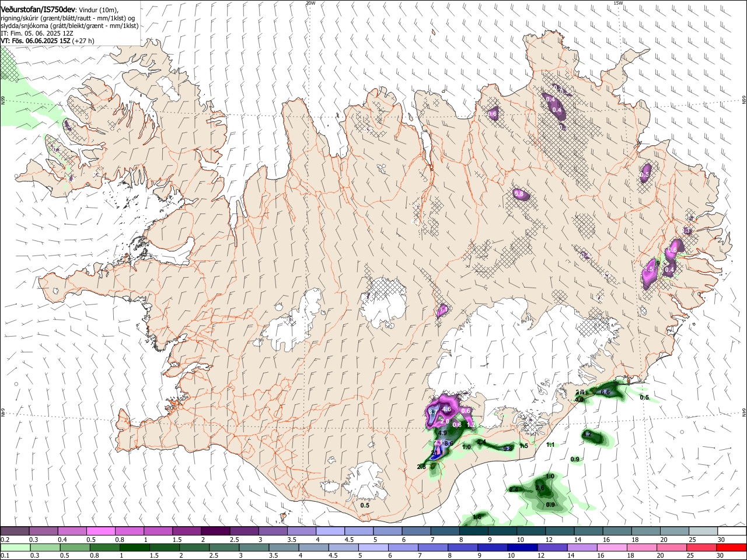Viewport: 747px width, 560px height.
Task: Click the '4.2' value over the sea
Action: (x=587, y=435)
